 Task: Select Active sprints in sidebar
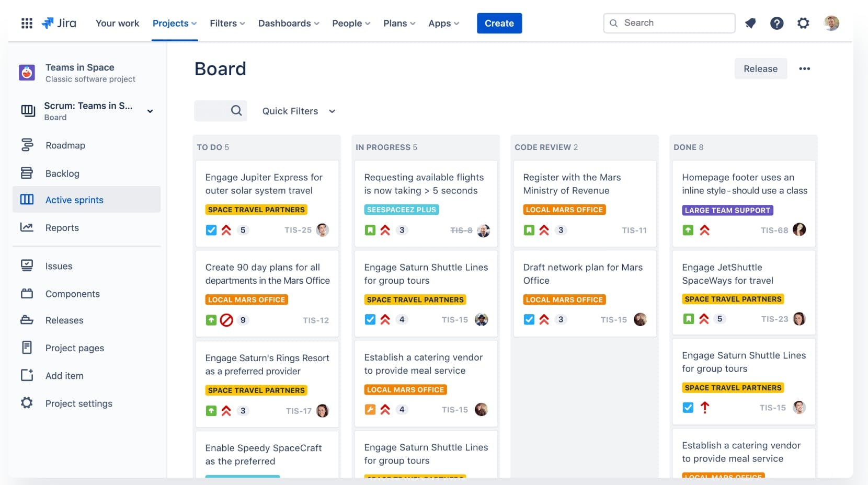point(74,200)
